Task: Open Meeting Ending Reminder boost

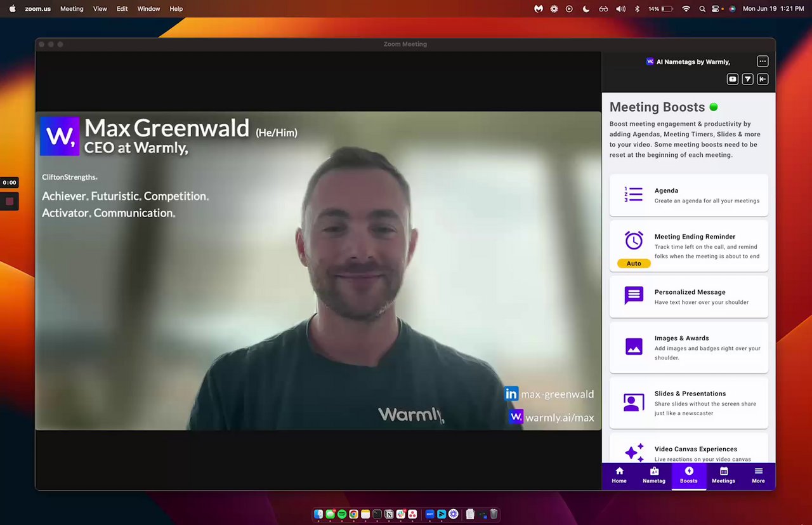Action: pyautogui.click(x=688, y=246)
